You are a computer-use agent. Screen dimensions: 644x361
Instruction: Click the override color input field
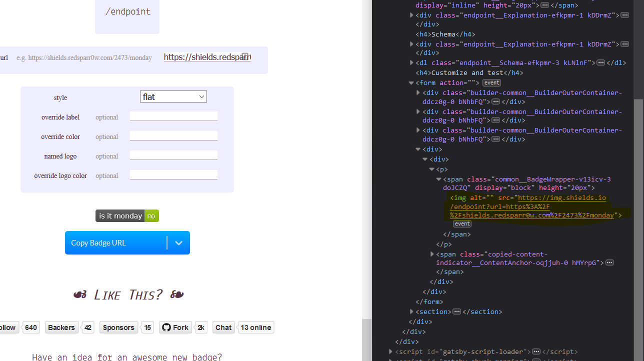point(173,136)
